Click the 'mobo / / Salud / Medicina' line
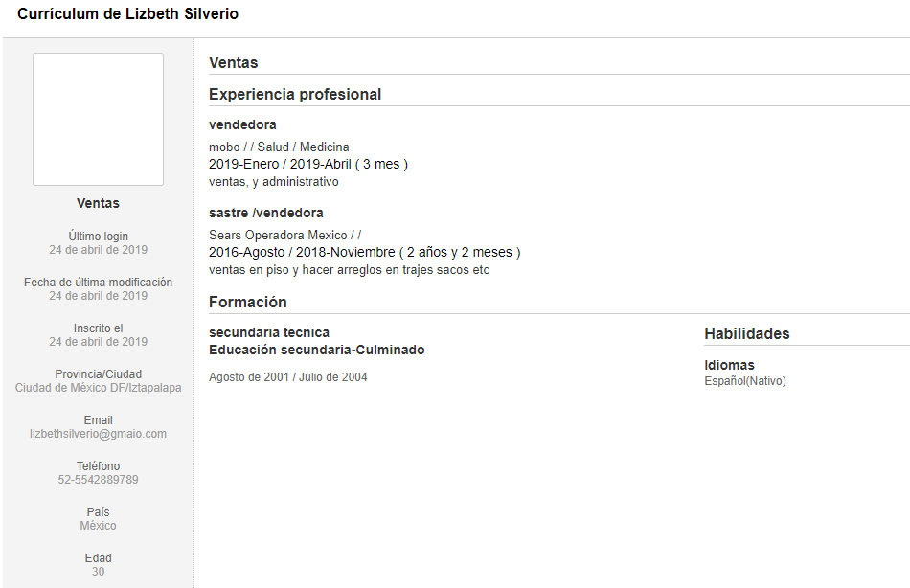The height and width of the screenshot is (588, 910). pyautogui.click(x=279, y=147)
